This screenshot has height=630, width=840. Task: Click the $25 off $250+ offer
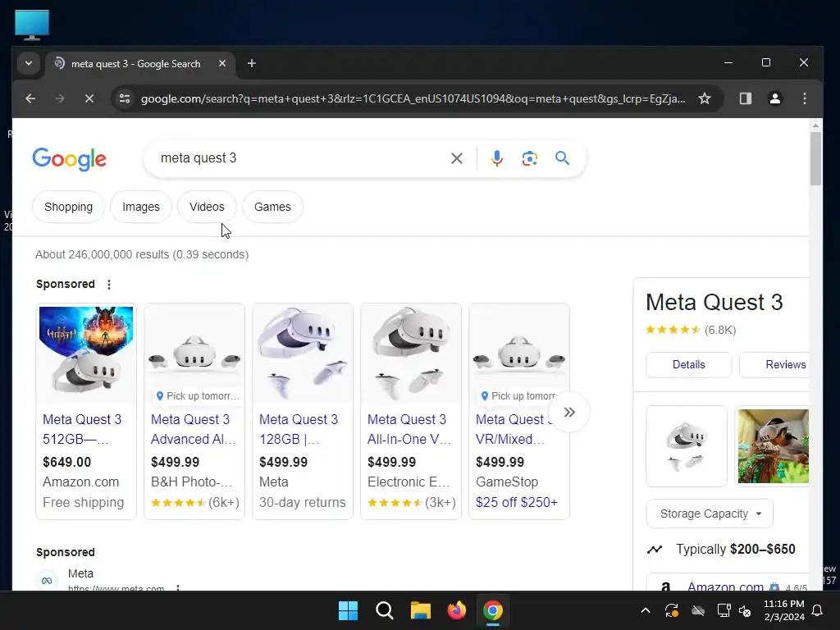pos(517,503)
